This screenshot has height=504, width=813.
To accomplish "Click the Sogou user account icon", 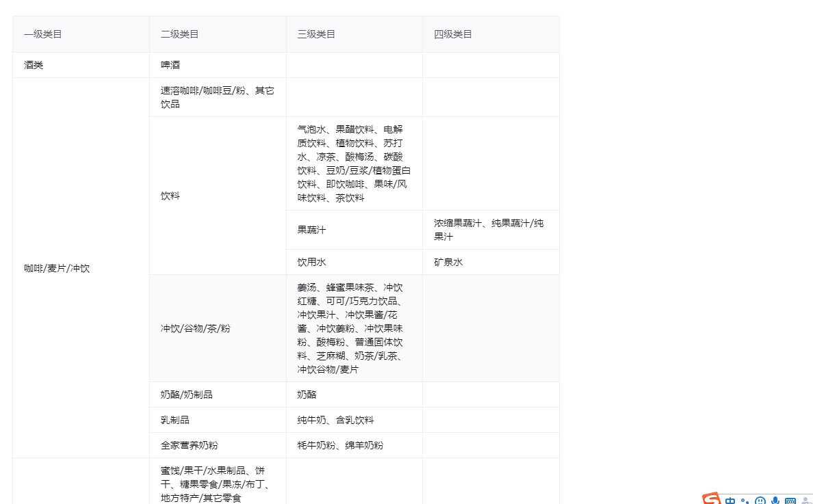I will point(805,501).
